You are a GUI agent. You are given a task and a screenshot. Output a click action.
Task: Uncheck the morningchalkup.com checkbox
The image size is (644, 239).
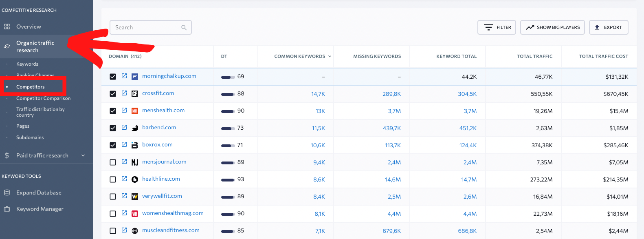[113, 77]
